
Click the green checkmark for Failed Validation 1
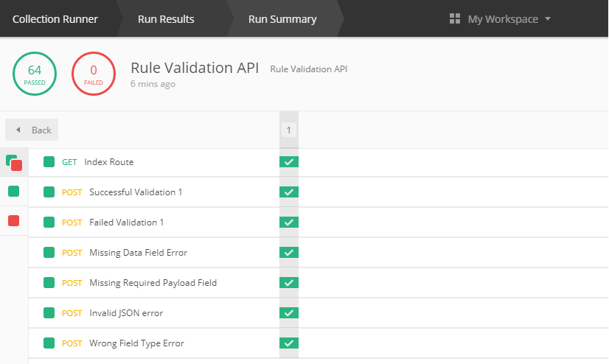pos(289,223)
